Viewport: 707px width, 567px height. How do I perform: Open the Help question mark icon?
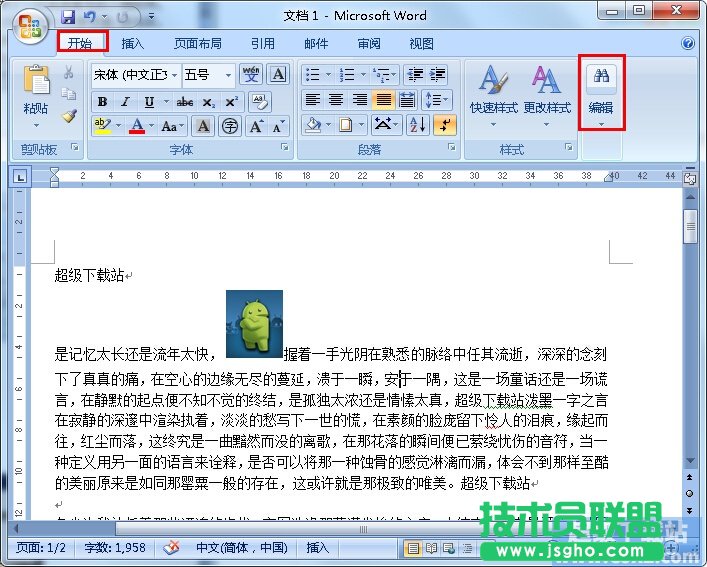(x=688, y=44)
